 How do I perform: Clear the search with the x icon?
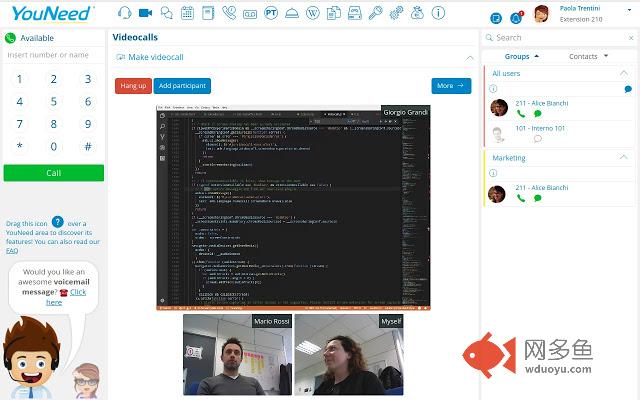click(x=631, y=38)
